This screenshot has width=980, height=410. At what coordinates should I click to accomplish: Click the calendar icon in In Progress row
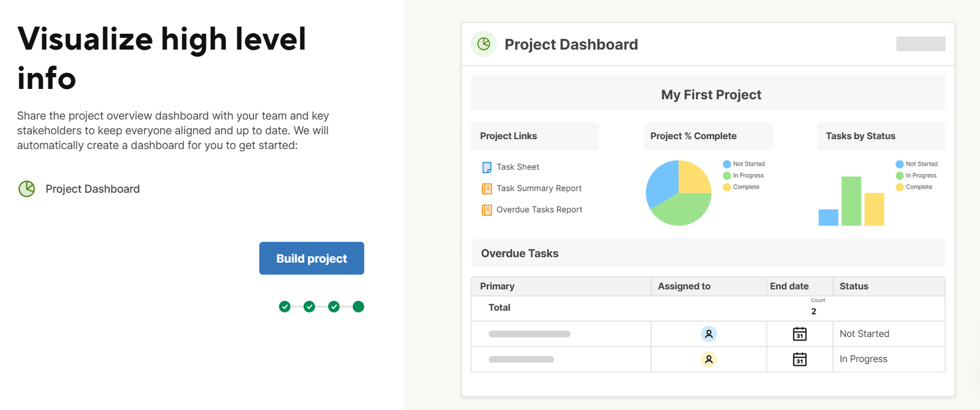(799, 359)
